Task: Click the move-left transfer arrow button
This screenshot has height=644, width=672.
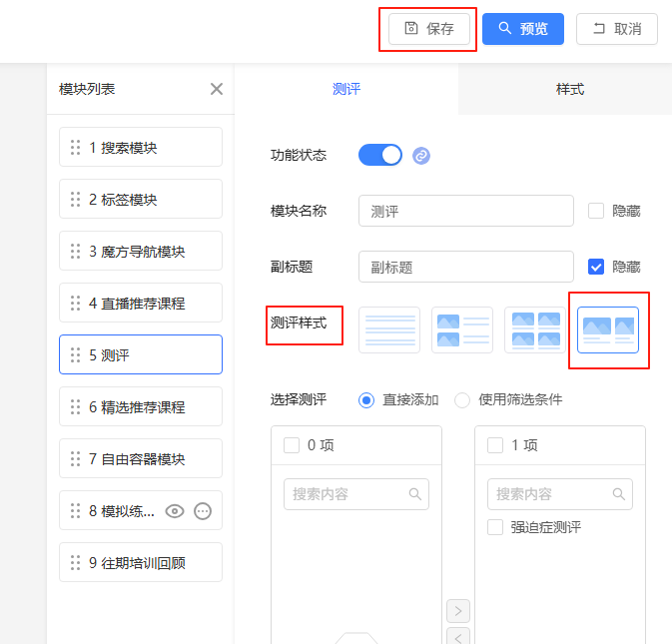Action: (x=458, y=637)
